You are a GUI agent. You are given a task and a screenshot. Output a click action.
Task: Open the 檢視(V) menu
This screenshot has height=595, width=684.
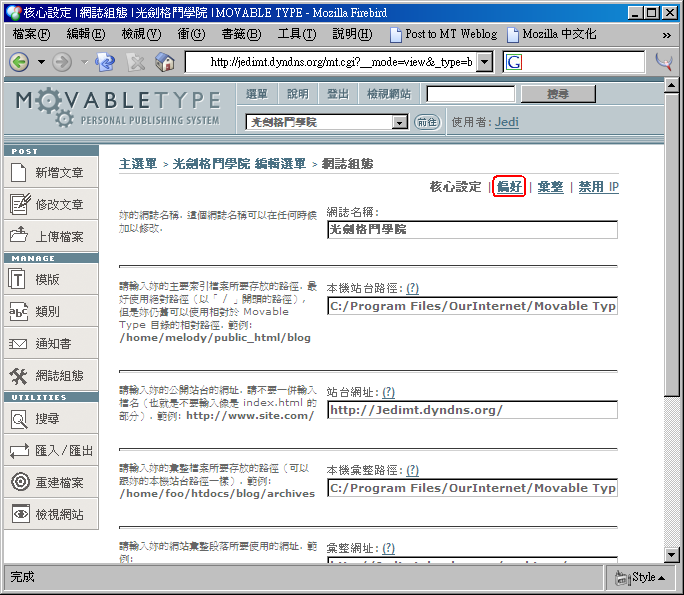click(141, 34)
